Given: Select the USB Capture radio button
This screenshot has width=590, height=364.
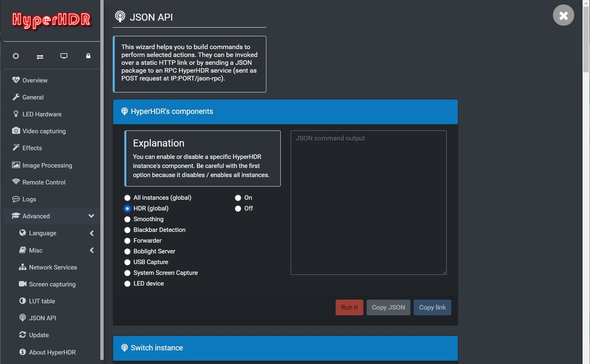Looking at the screenshot, I should tap(127, 262).
